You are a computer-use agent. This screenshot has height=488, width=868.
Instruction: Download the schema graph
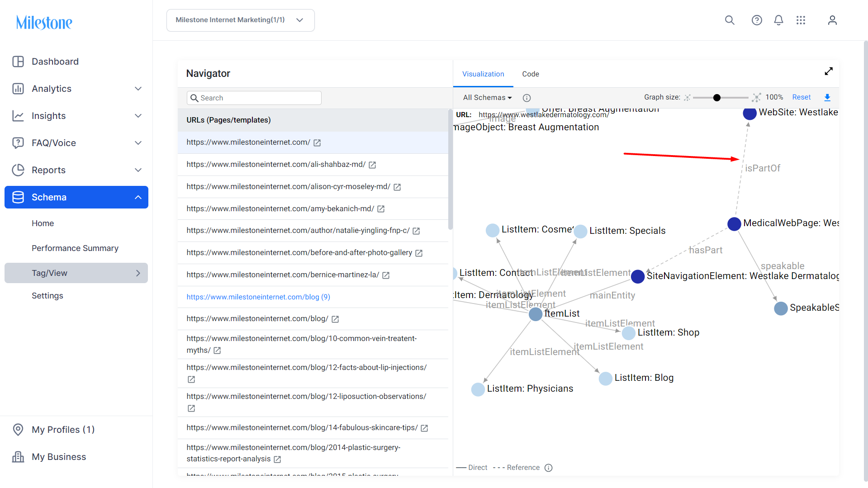(827, 97)
